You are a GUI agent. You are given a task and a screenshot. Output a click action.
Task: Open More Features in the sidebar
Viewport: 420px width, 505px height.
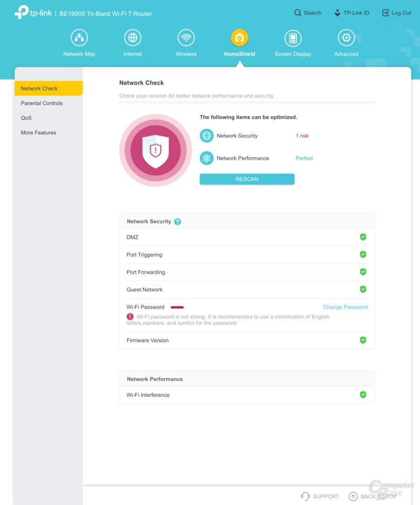pyautogui.click(x=38, y=133)
